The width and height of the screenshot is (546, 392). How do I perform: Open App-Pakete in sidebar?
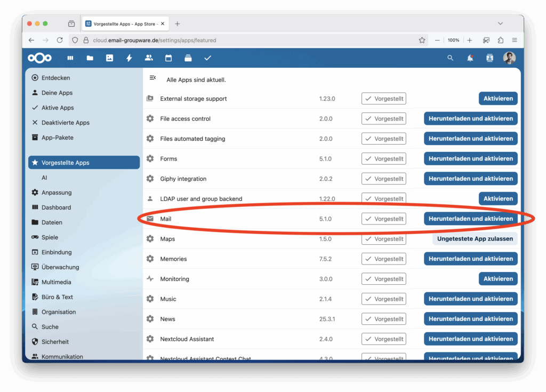point(84,138)
